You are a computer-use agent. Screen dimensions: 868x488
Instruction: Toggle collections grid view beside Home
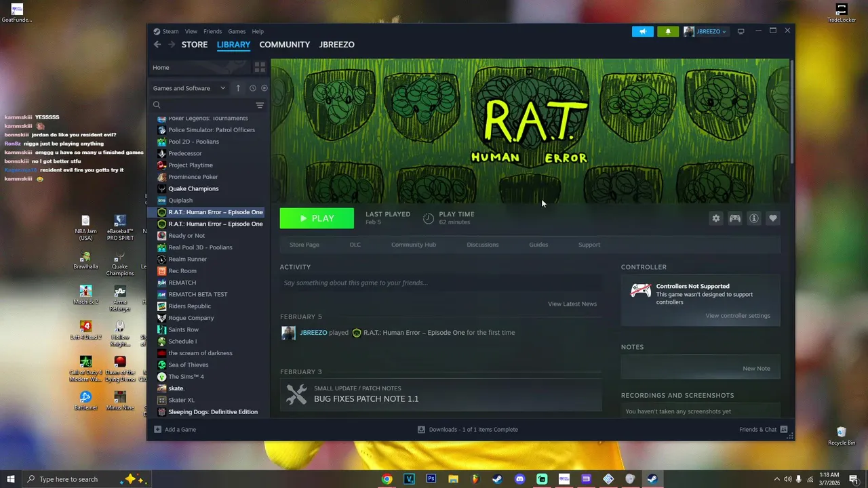[x=260, y=67]
